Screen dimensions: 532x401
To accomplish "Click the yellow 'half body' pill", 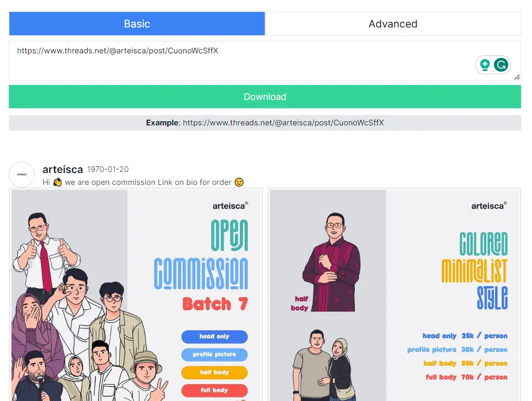I will coord(214,373).
